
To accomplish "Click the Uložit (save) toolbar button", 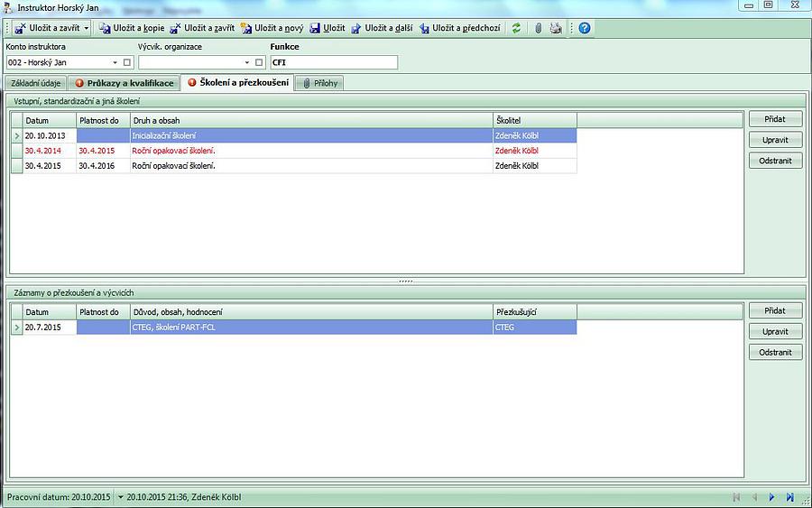I will pyautogui.click(x=327, y=28).
